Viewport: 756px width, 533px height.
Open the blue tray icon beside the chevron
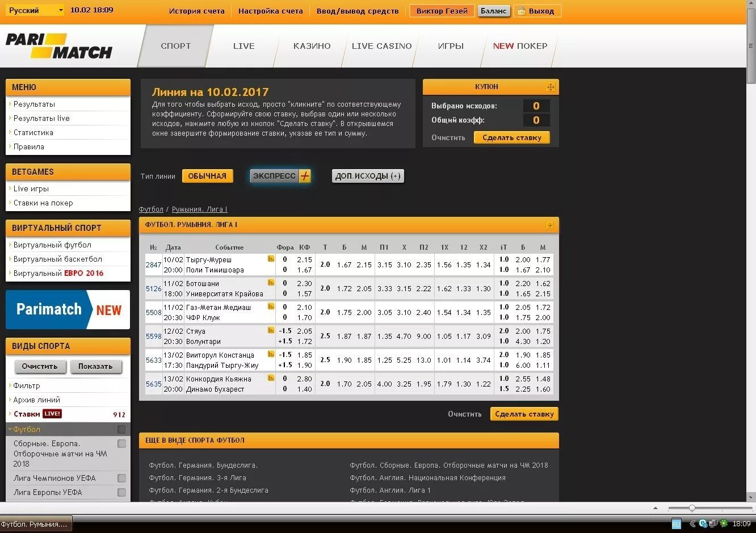tap(703, 524)
